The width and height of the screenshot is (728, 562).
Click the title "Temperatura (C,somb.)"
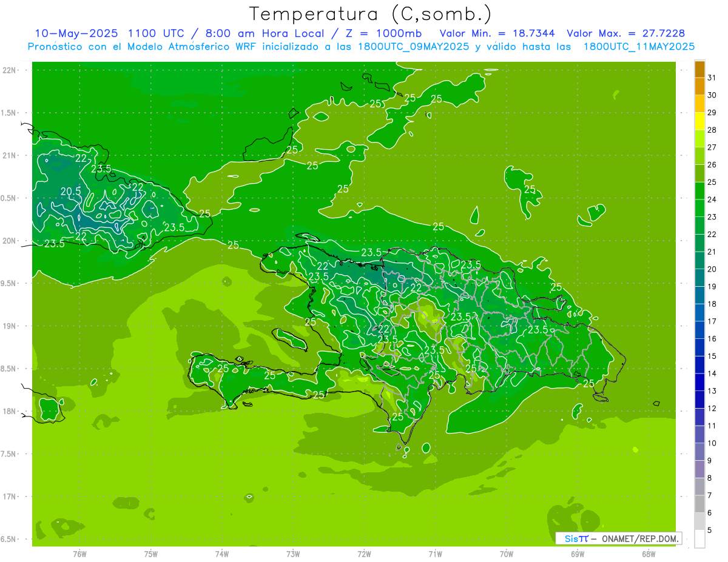point(371,13)
